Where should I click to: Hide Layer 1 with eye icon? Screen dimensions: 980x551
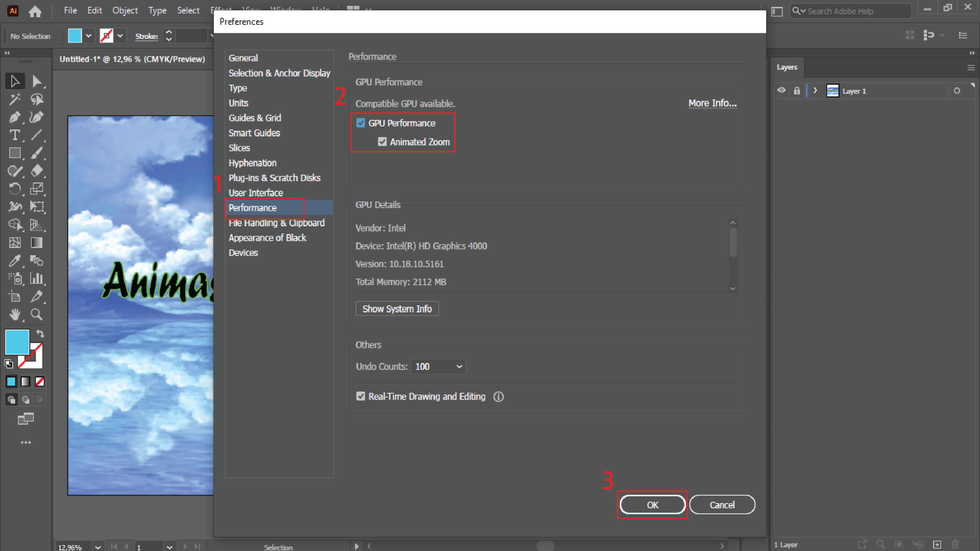[x=781, y=91]
